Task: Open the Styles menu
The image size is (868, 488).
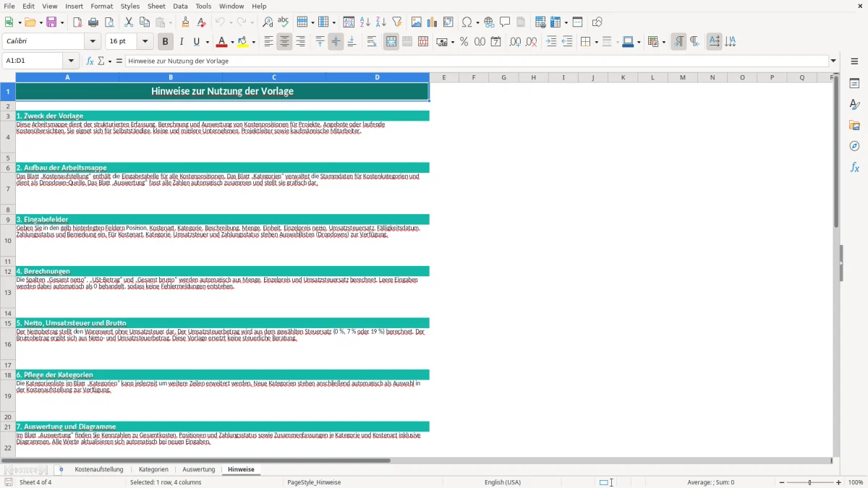Action: click(x=130, y=6)
